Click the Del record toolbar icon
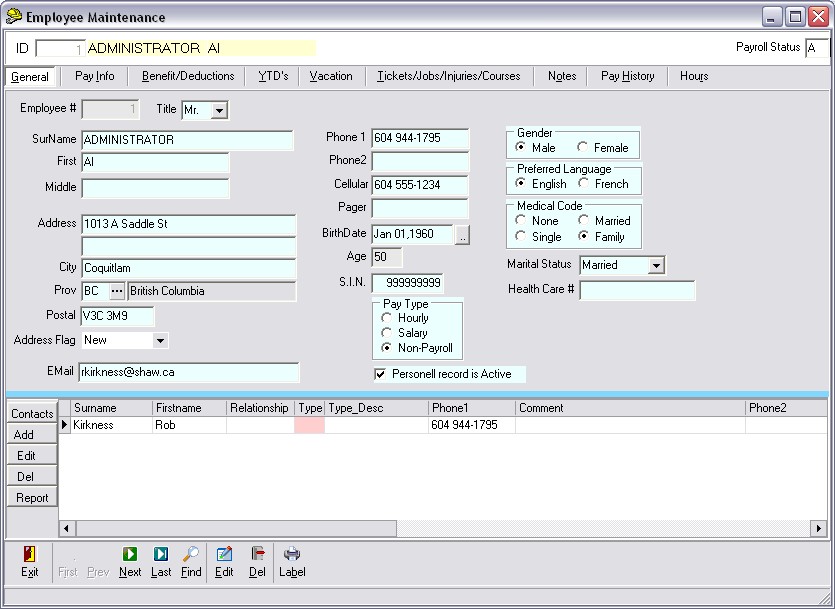Image resolution: width=835 pixels, height=609 pixels. pyautogui.click(x=257, y=554)
